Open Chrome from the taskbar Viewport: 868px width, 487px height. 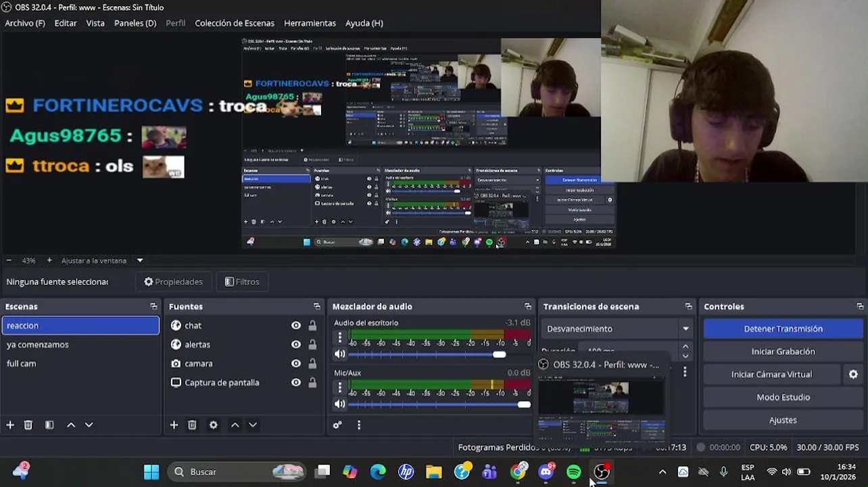tap(518, 471)
